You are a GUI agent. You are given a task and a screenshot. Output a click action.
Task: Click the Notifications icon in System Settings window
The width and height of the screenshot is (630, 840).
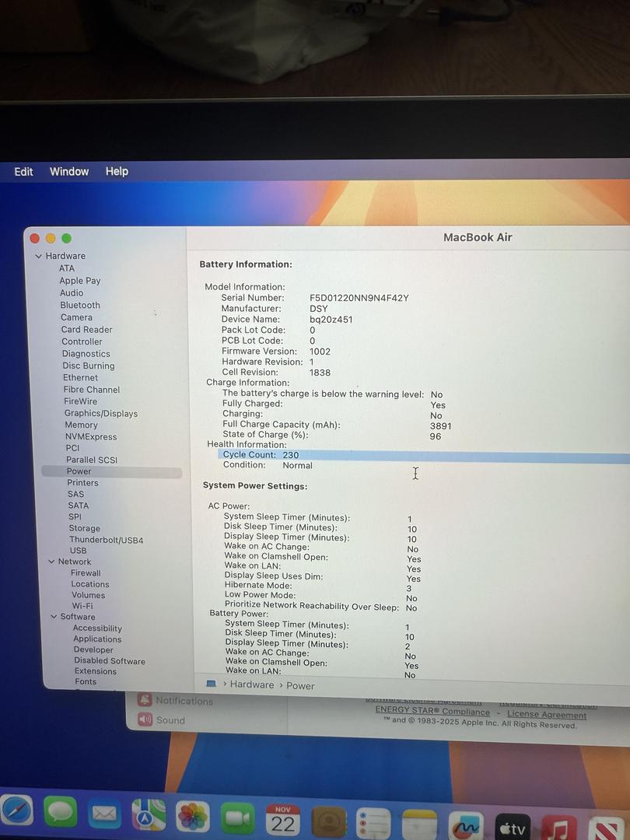(x=144, y=700)
